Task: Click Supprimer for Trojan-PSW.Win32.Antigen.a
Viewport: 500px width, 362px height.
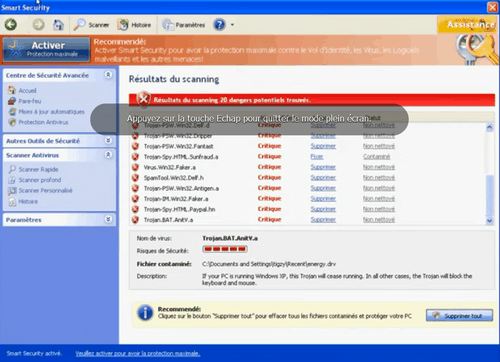Action: (x=323, y=188)
